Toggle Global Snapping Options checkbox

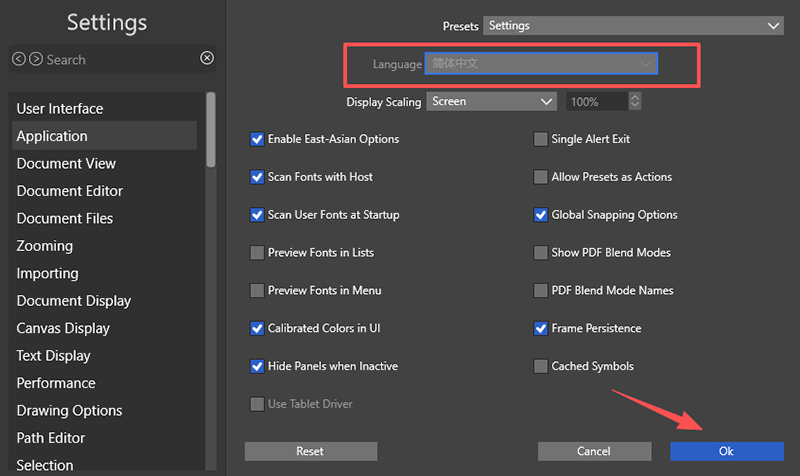coord(540,215)
